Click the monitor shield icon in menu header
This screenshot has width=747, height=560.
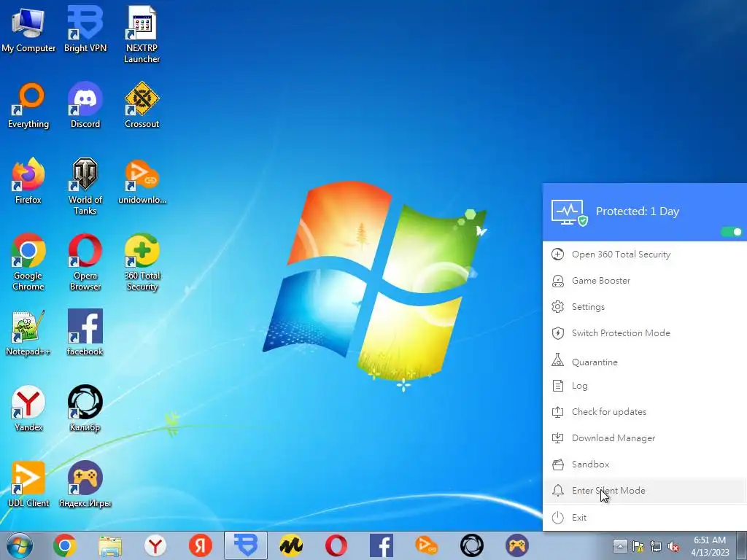click(569, 212)
